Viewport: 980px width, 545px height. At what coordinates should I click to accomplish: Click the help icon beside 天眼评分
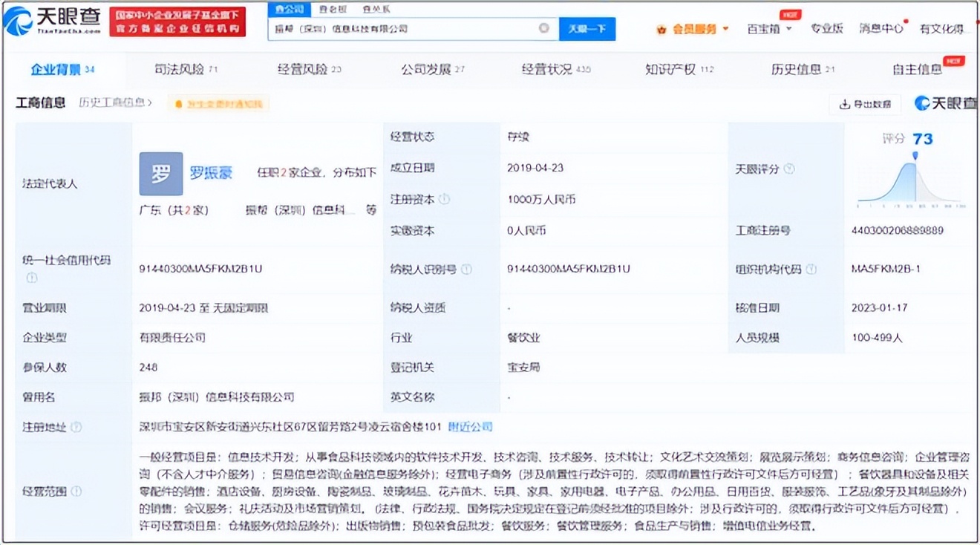(788, 169)
